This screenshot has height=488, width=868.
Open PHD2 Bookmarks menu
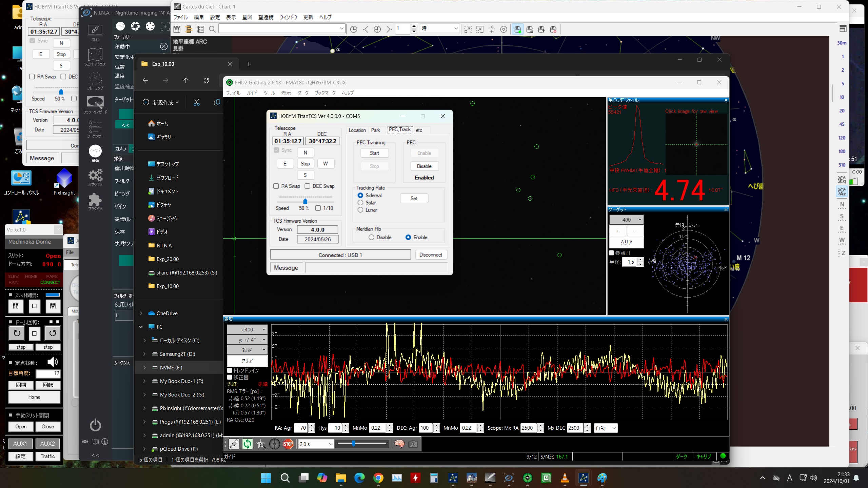click(325, 93)
